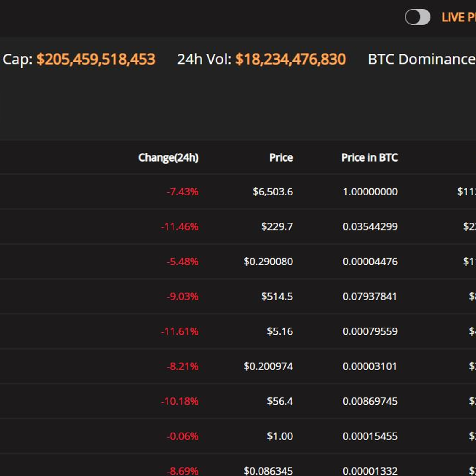Select the -11.46% change cell
The width and height of the screenshot is (476, 476).
[179, 227]
